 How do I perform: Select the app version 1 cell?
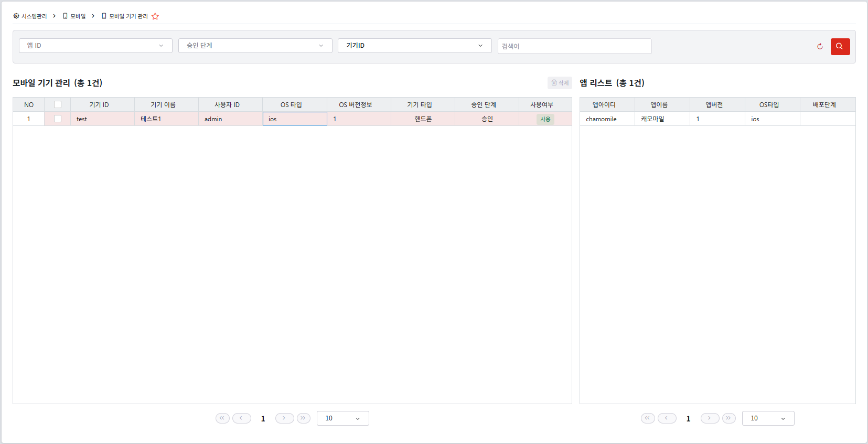717,119
